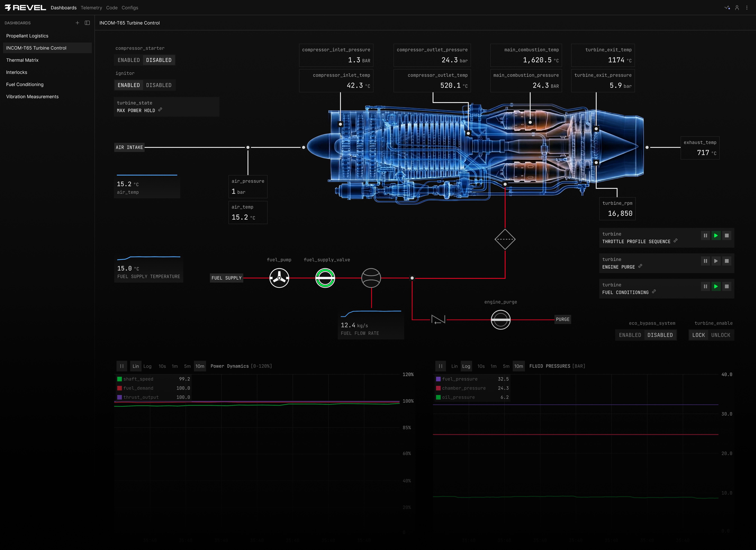Image resolution: width=756 pixels, height=550 pixels.
Task: Open the three-dot options menu
Action: (x=747, y=8)
